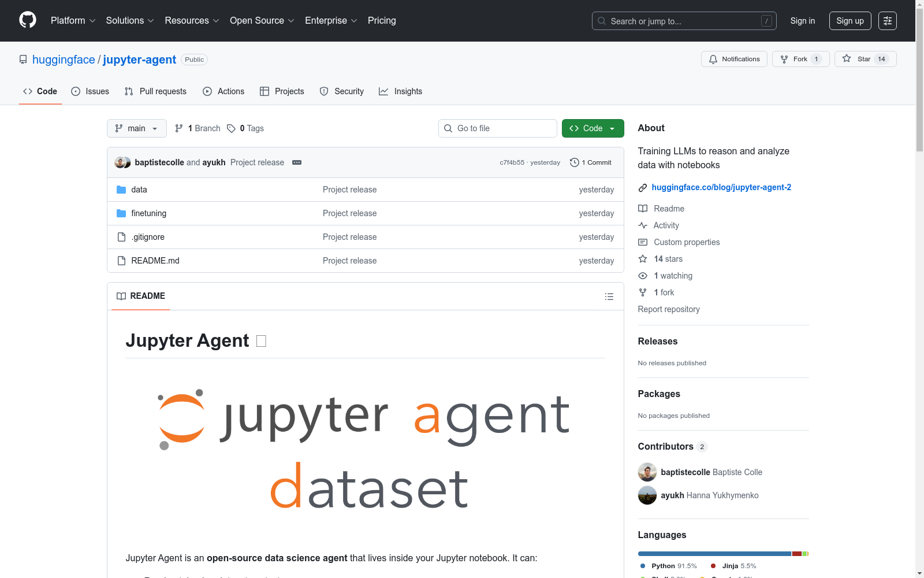Open the Actions tab
This screenshot has width=924, height=578.
[x=223, y=91]
